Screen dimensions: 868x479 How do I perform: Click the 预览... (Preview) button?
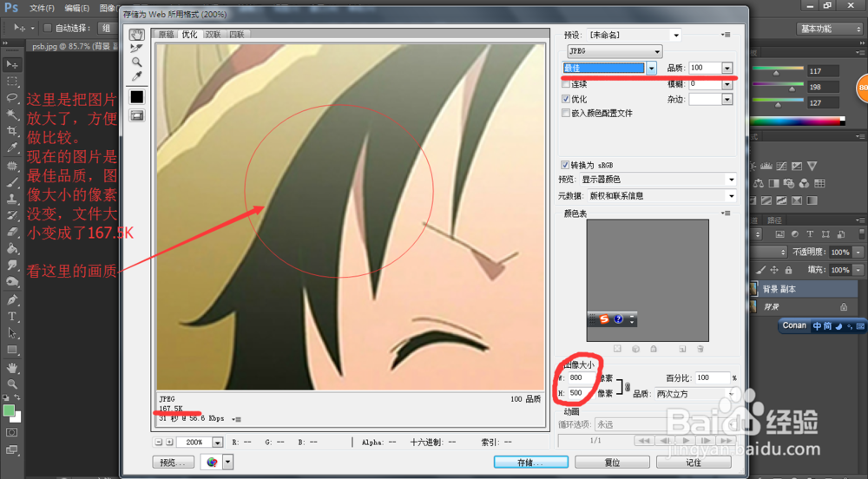pyautogui.click(x=174, y=463)
